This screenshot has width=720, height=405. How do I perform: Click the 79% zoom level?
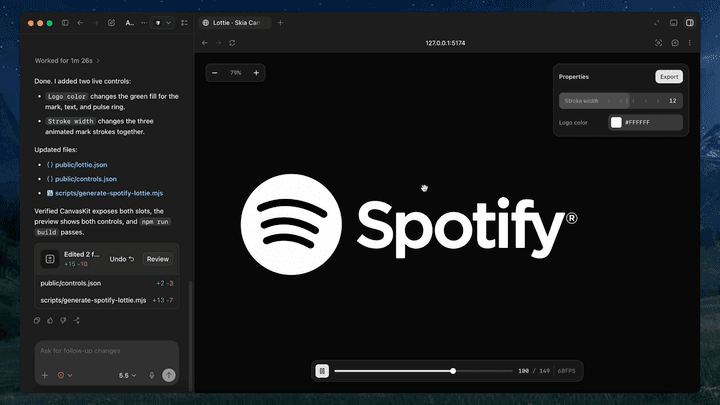click(x=236, y=73)
